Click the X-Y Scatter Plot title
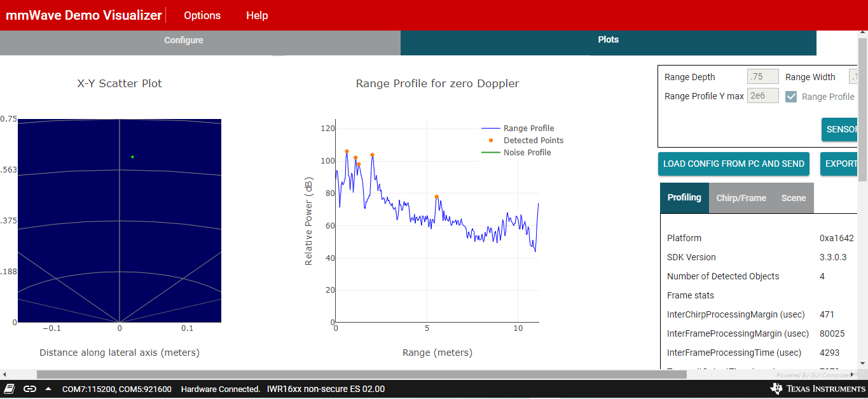Image resolution: width=868 pixels, height=399 pixels. click(x=120, y=83)
